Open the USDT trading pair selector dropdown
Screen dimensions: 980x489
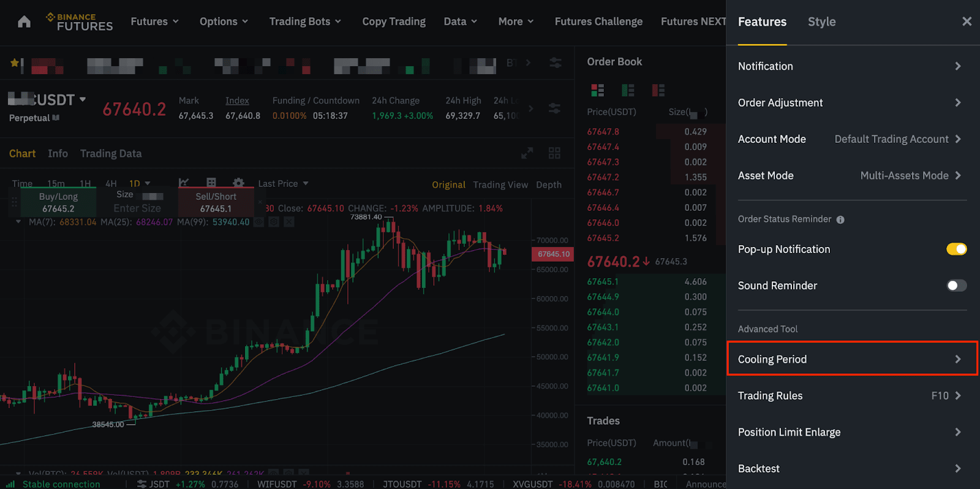83,99
